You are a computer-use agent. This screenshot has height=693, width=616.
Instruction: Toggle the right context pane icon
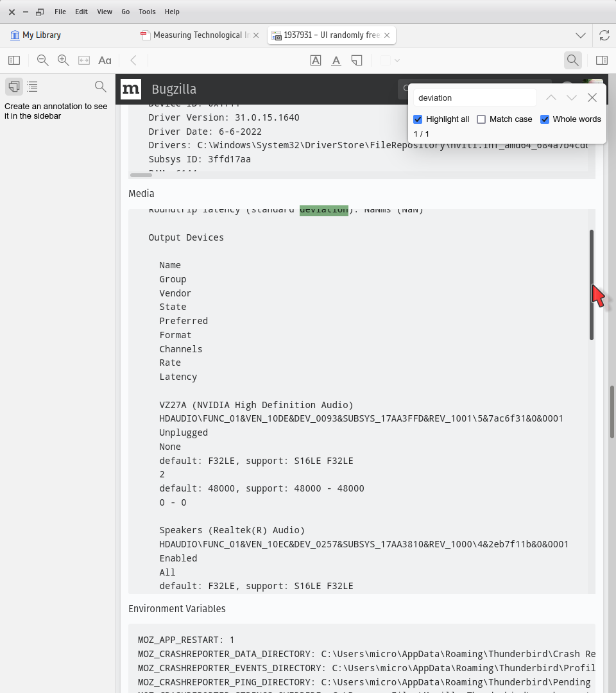point(602,60)
